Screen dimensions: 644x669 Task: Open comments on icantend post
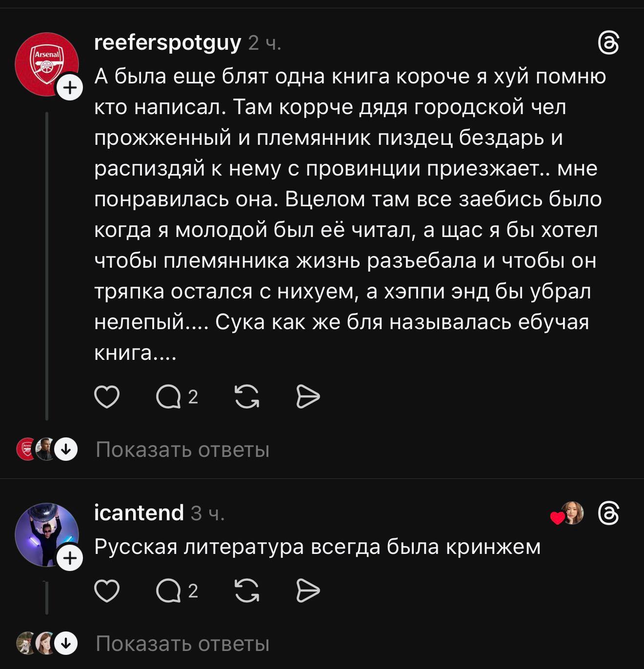pos(169,590)
